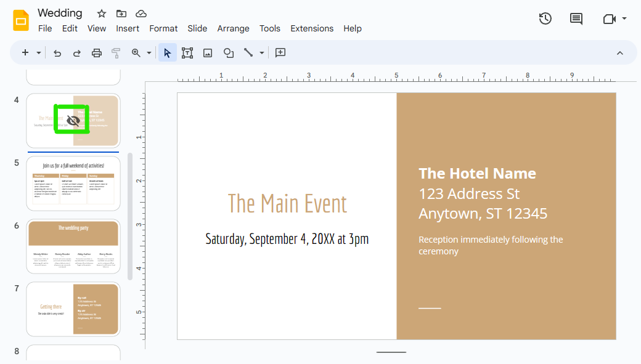The height and width of the screenshot is (364, 641).
Task: Open the Format menu
Action: [163, 28]
